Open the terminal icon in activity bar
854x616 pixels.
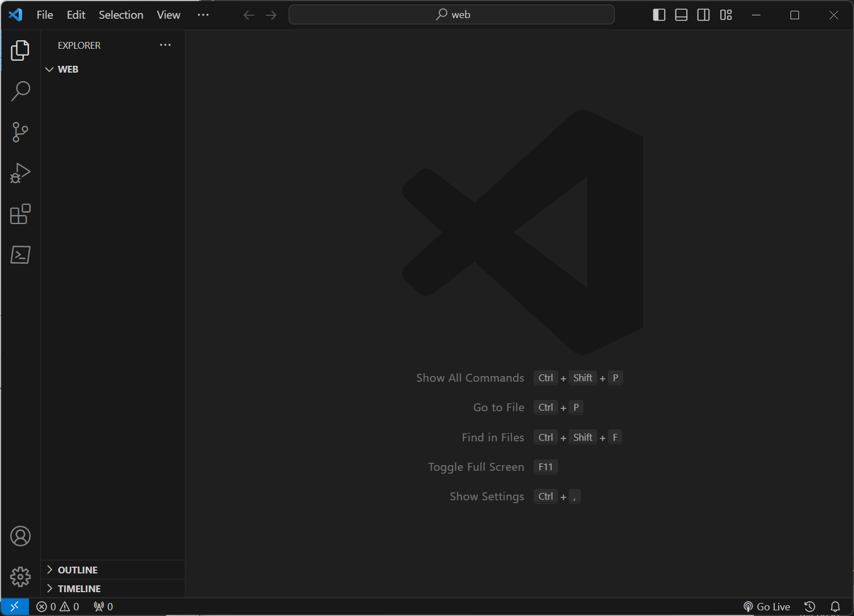click(20, 255)
